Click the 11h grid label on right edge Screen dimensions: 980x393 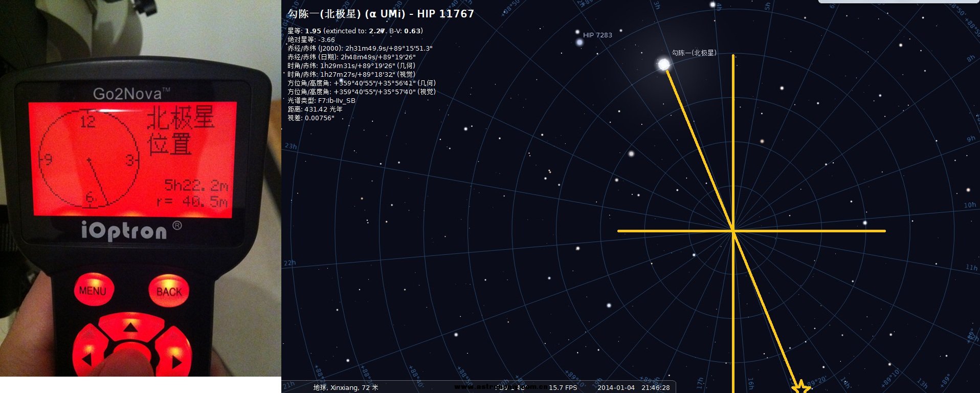(971, 267)
